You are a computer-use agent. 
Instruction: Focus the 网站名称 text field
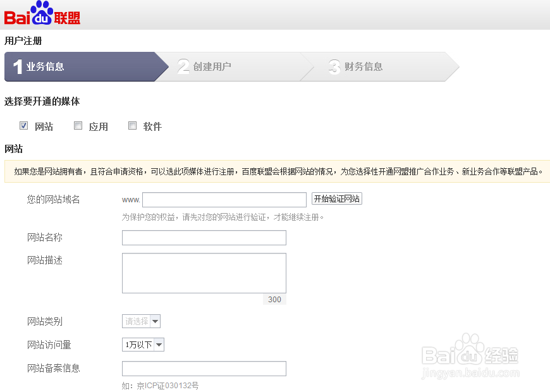coord(204,238)
